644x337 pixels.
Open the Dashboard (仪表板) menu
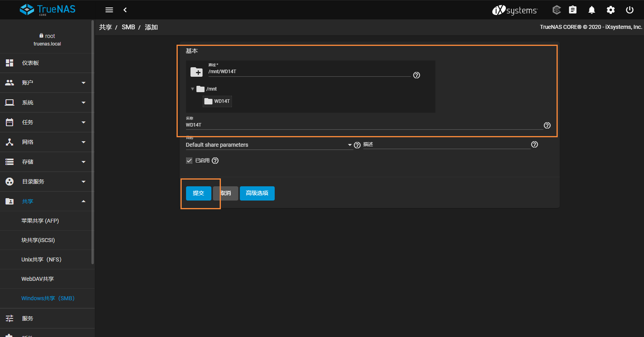[47, 63]
